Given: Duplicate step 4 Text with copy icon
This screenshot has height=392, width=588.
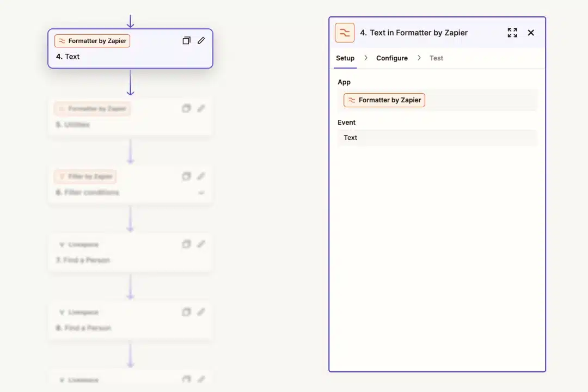Looking at the screenshot, I should pyautogui.click(x=186, y=40).
